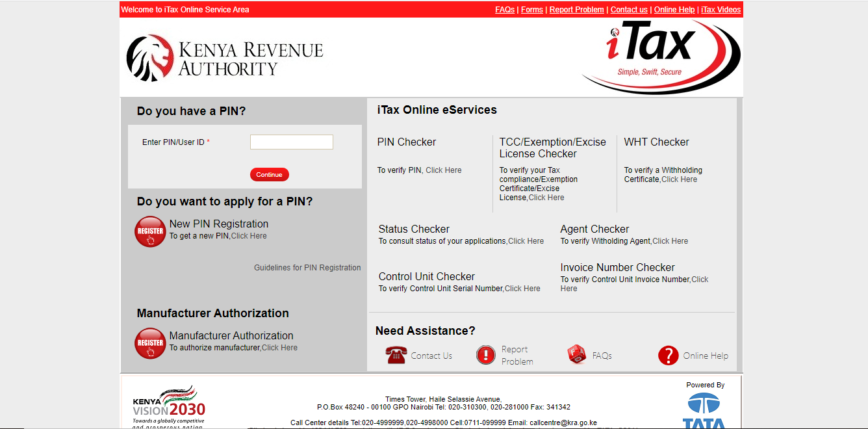
Task: Click the PIN Checker heading
Action: pos(407,142)
